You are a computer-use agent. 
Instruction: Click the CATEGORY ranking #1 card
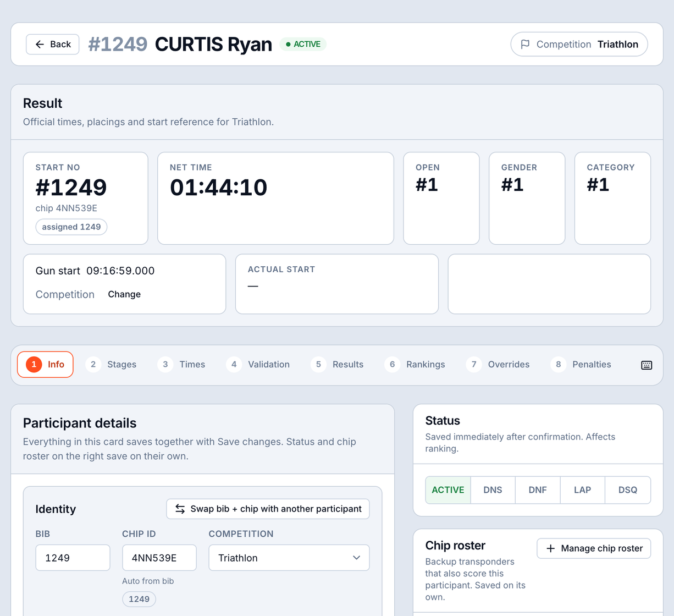click(x=613, y=199)
